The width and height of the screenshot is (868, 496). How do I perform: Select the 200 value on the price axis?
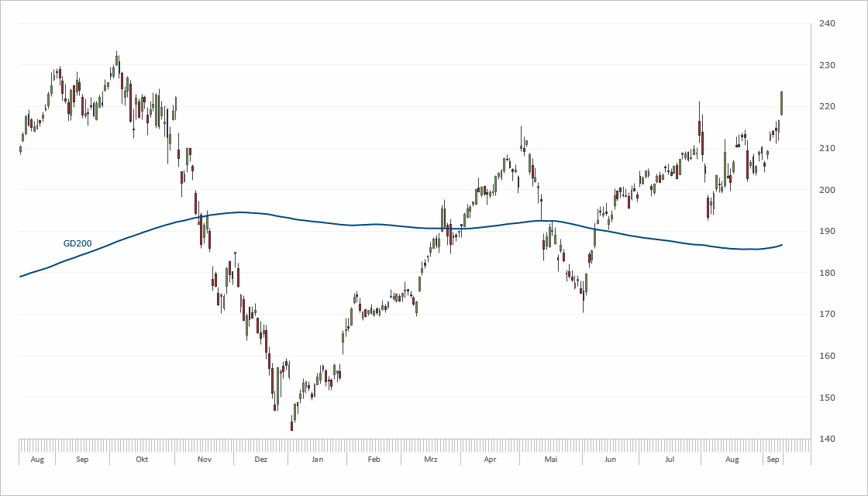pyautogui.click(x=827, y=190)
